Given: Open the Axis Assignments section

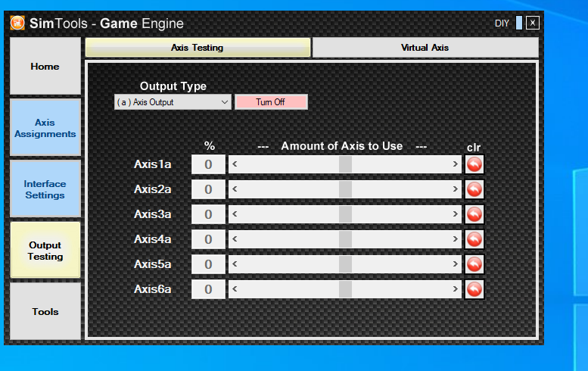Looking at the screenshot, I should (x=45, y=127).
